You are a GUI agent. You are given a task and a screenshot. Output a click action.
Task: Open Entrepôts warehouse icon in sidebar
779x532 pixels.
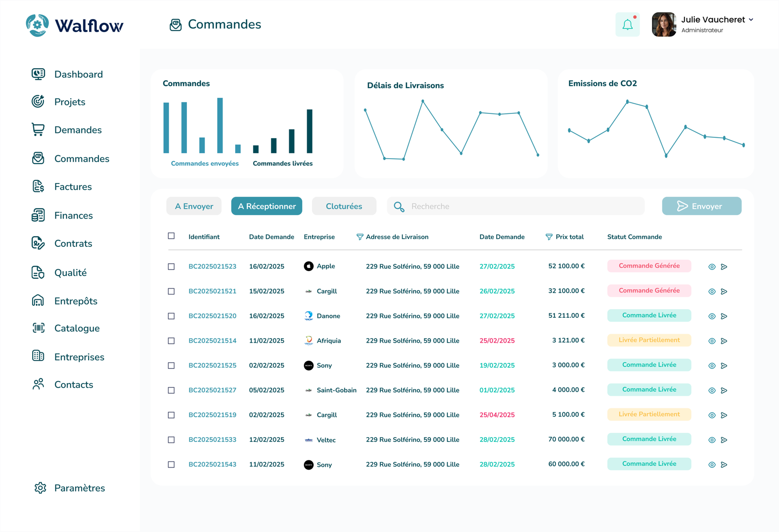pyautogui.click(x=38, y=301)
